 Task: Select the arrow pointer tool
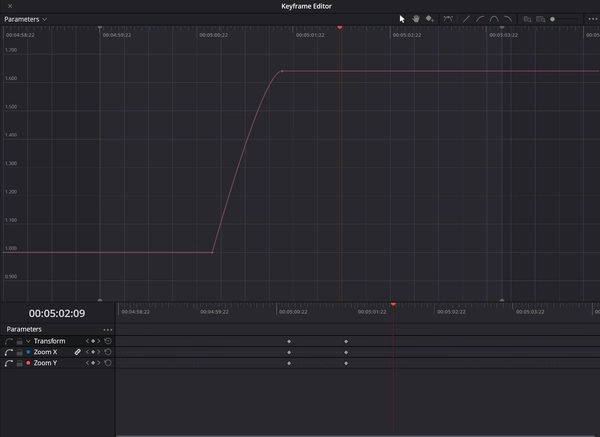[402, 18]
